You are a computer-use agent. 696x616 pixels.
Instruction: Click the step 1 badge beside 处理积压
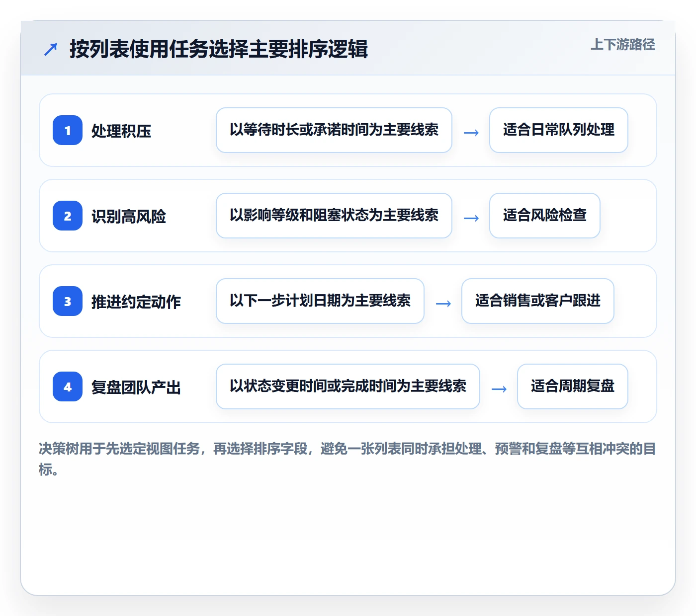[x=68, y=130]
